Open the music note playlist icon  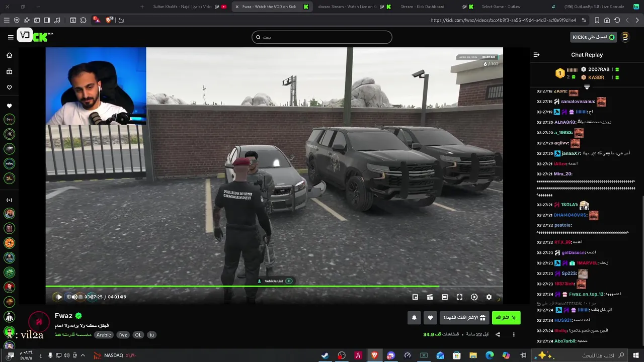click(57, 20)
